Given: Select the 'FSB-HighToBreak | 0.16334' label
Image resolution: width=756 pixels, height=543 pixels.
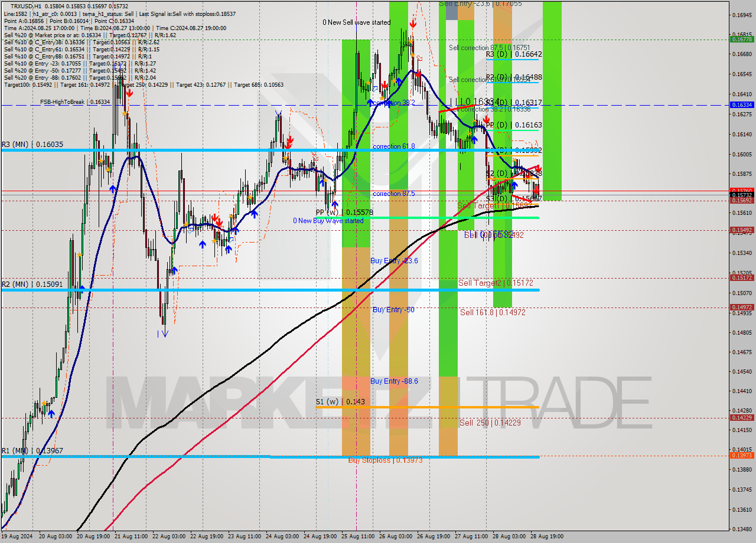Looking at the screenshot, I should click(75, 102).
